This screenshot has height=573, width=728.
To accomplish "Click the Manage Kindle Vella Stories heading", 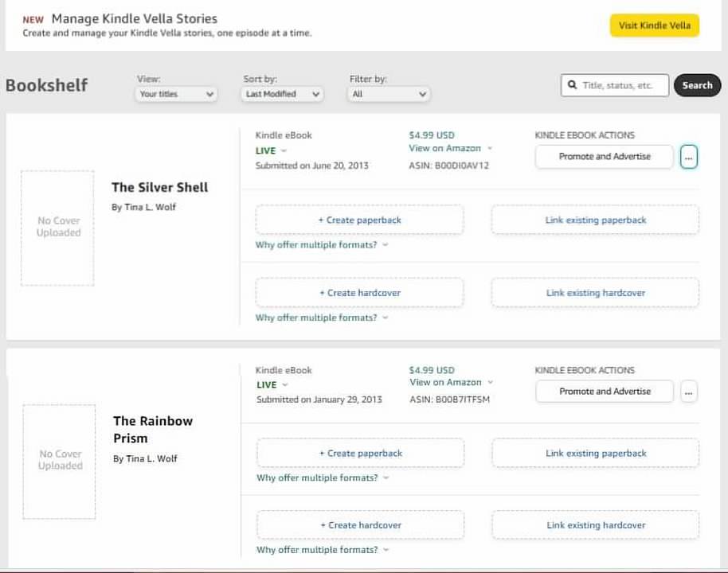I will pyautogui.click(x=134, y=19).
